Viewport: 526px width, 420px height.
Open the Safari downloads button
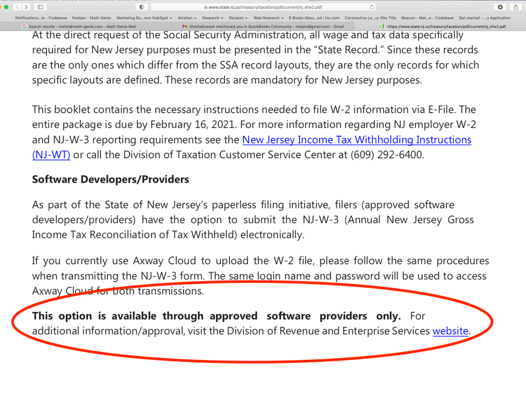click(500, 7)
